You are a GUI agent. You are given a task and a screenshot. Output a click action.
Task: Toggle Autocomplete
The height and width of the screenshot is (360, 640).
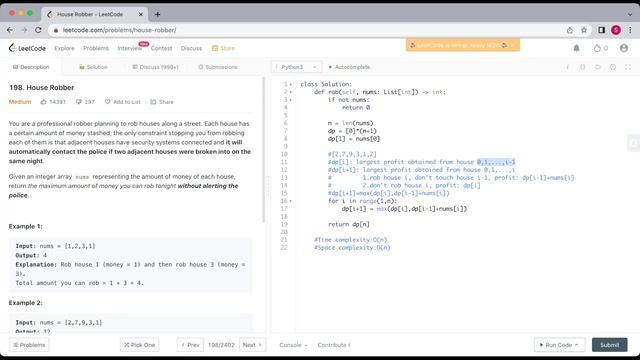point(349,67)
